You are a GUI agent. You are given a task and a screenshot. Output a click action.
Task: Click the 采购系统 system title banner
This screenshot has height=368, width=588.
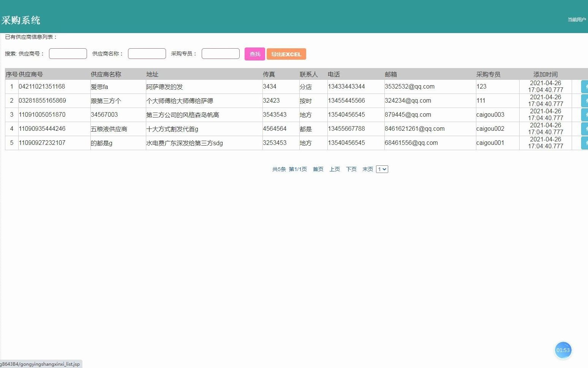pyautogui.click(x=22, y=20)
